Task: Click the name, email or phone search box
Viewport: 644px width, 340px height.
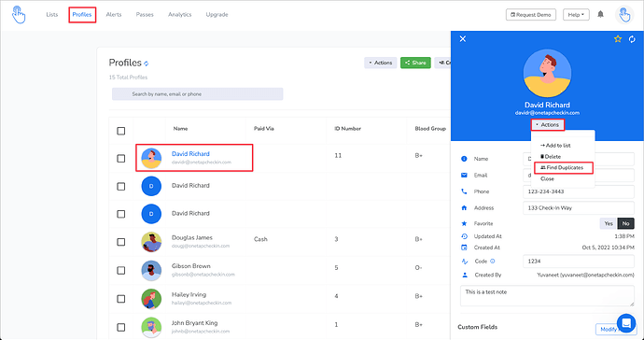Action: click(x=197, y=94)
